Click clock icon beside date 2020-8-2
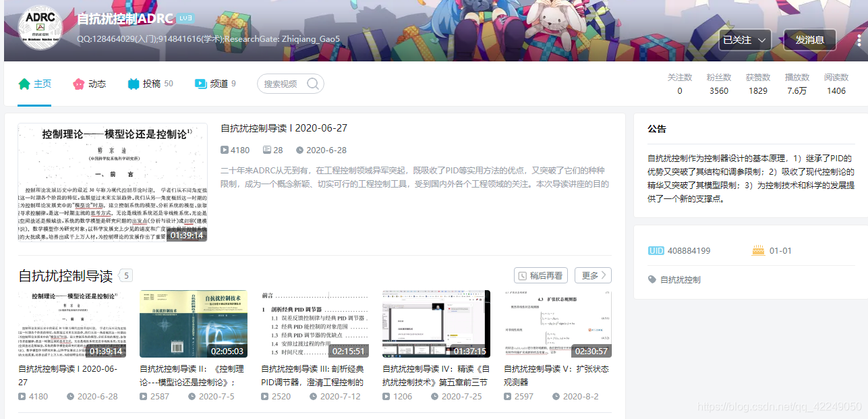 click(x=556, y=397)
